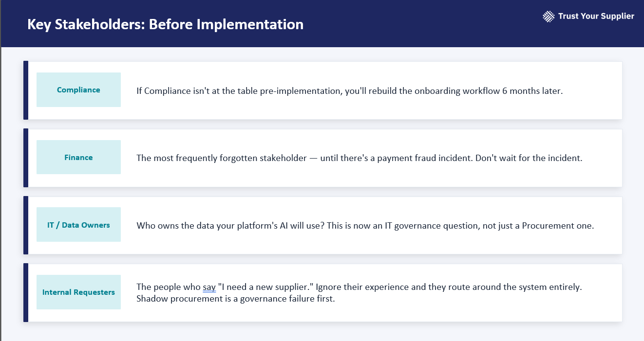This screenshot has width=644, height=341.
Task: Click the "Trust Your Supplier" brand text
Action: 596,17
